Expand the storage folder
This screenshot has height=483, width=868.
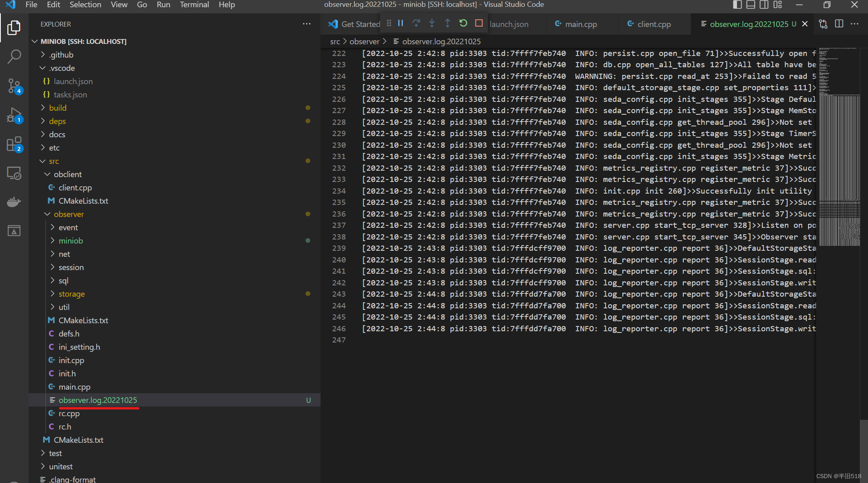click(x=72, y=294)
